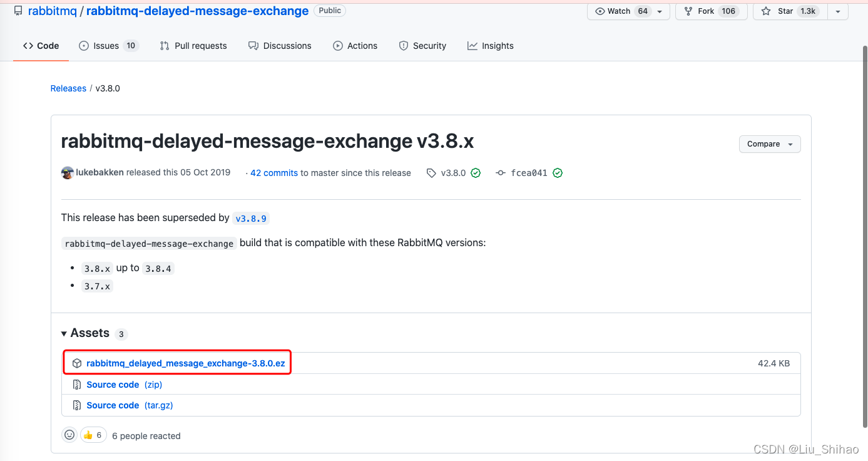Open the Insights tab

[491, 46]
